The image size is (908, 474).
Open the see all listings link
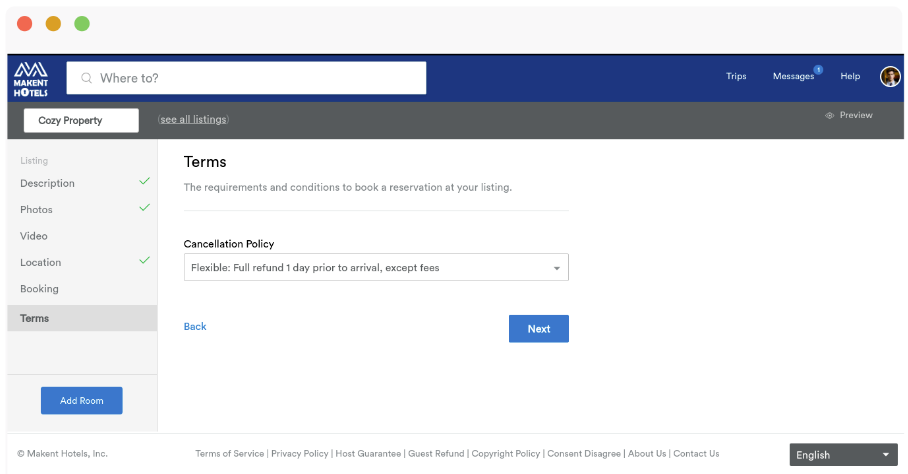(193, 119)
